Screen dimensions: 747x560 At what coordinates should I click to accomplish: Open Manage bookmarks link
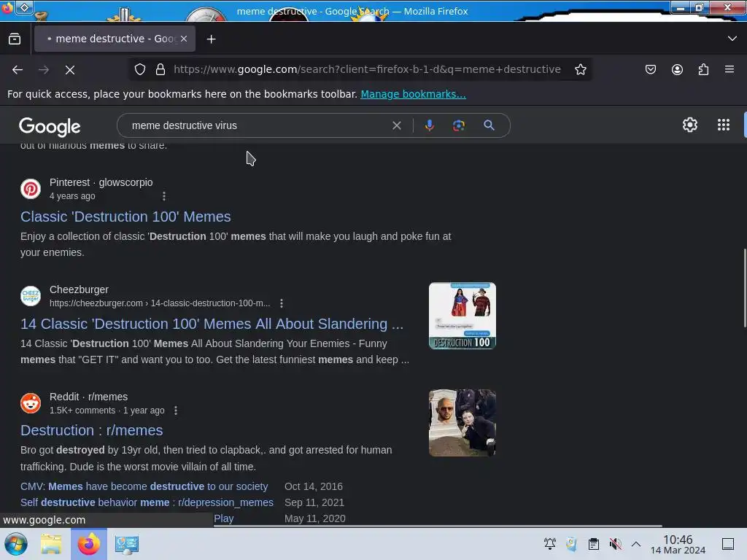[x=413, y=94]
